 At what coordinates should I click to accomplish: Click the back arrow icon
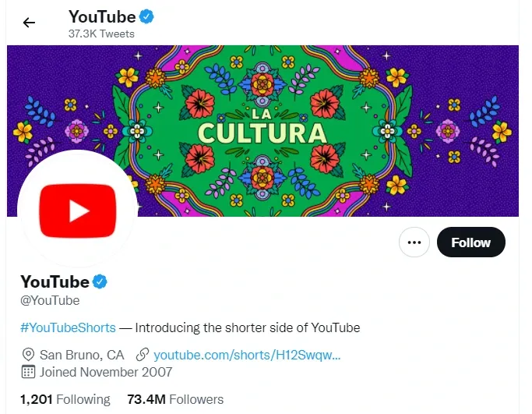[x=30, y=23]
